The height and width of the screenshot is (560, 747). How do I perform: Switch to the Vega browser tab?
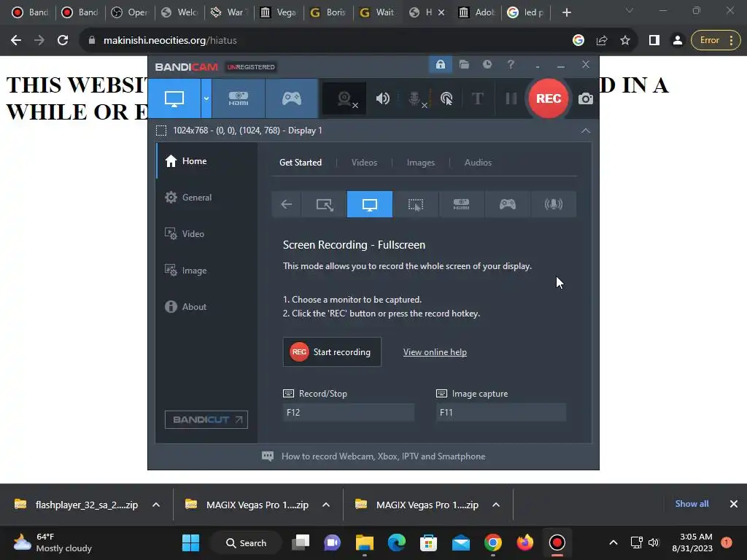point(279,12)
